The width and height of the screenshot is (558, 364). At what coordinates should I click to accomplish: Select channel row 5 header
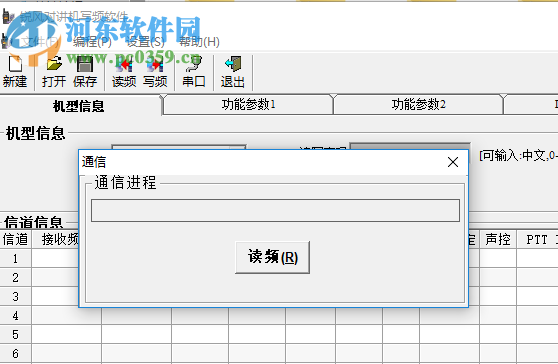click(15, 335)
